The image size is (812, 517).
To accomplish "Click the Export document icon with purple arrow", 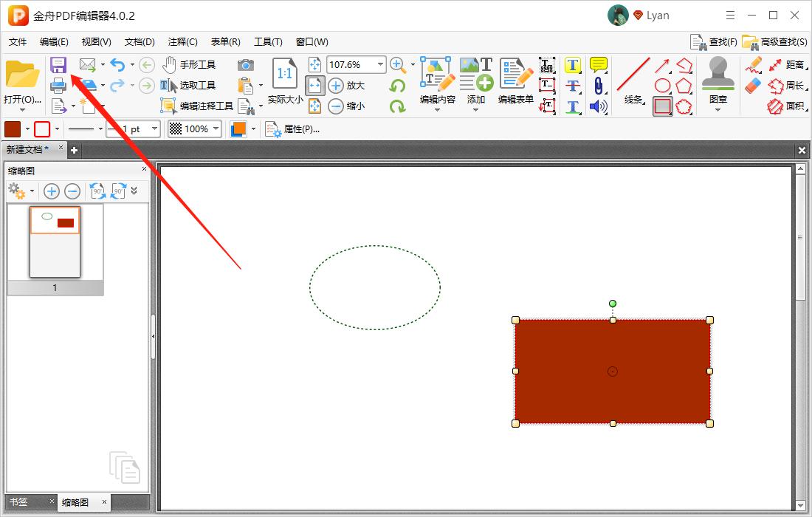I will click(59, 106).
